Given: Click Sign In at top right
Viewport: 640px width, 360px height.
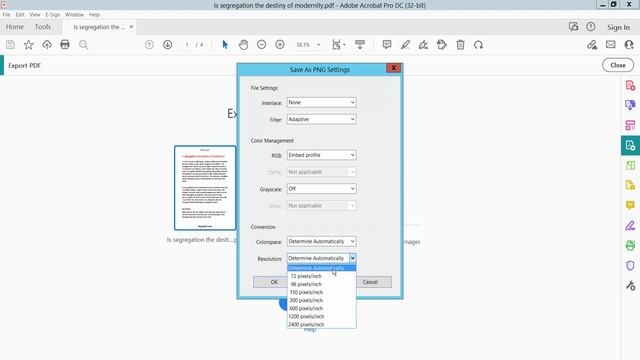Looking at the screenshot, I should point(618,27).
